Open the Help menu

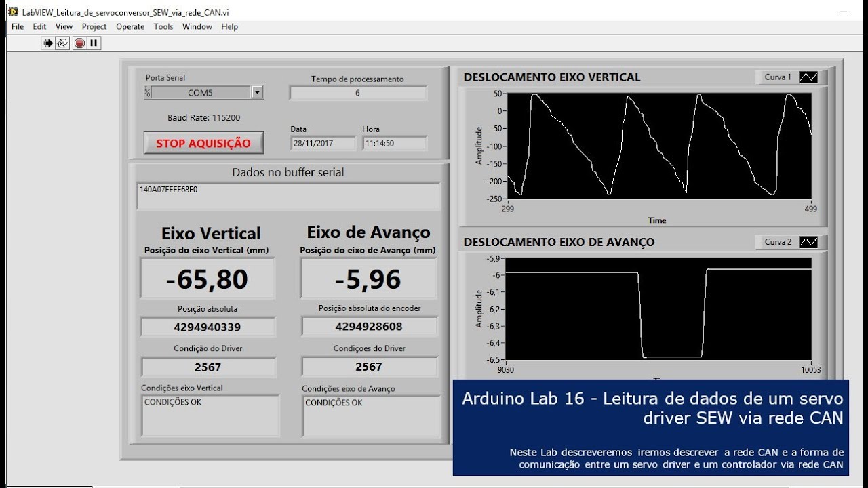click(x=230, y=26)
